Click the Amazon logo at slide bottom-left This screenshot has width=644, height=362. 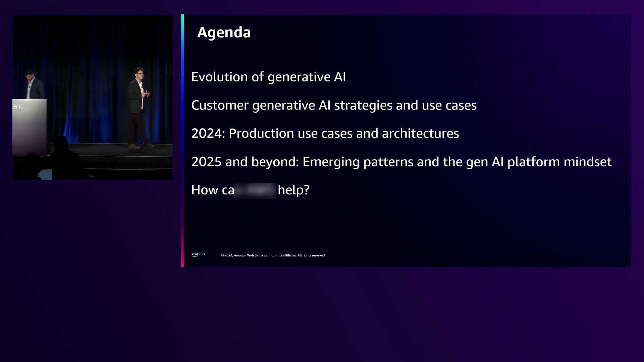[x=198, y=255]
